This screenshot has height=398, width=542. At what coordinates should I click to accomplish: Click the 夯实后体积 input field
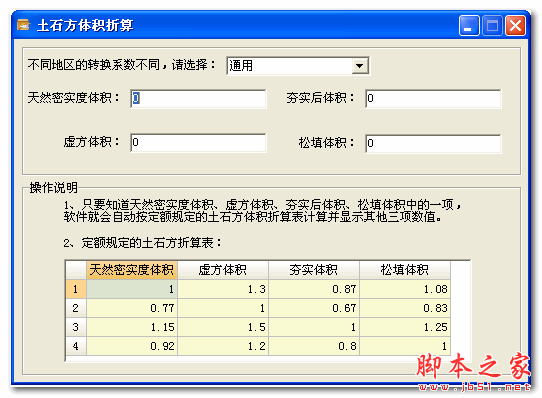[433, 99]
